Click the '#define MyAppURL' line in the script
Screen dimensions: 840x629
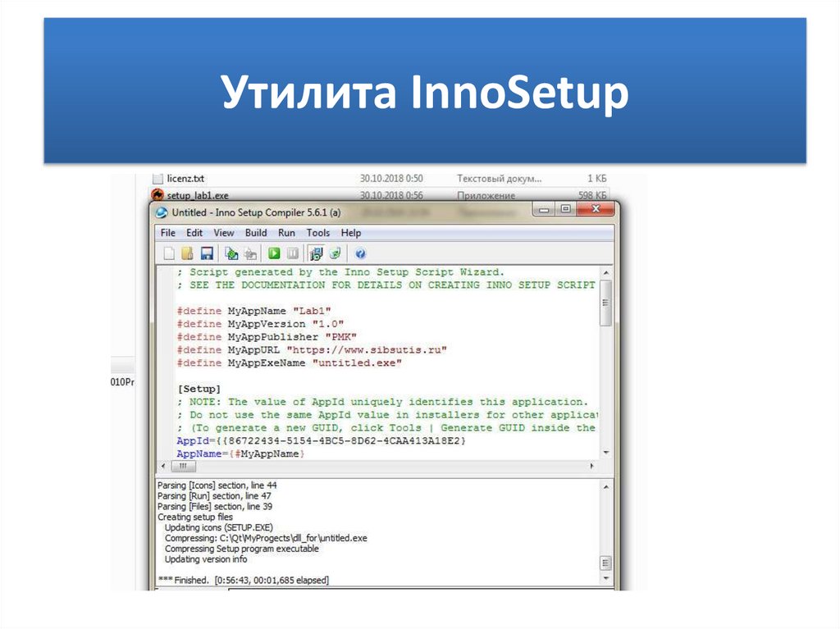(312, 350)
